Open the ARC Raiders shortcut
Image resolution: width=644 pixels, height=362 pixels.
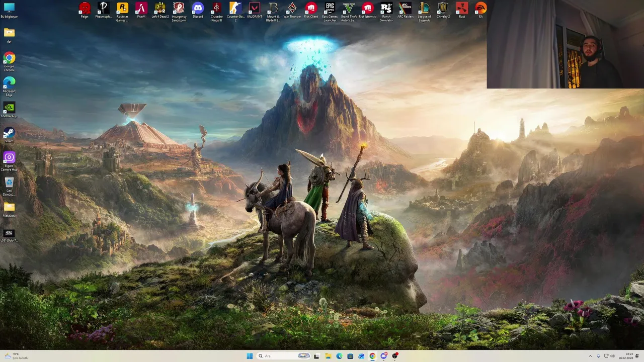coord(406,11)
